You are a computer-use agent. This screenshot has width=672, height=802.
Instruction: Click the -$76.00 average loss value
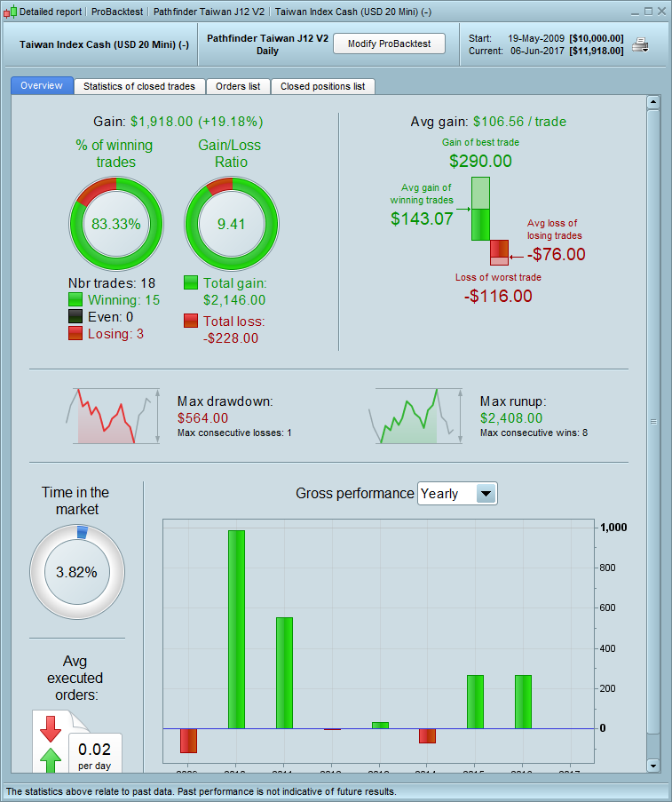click(557, 254)
